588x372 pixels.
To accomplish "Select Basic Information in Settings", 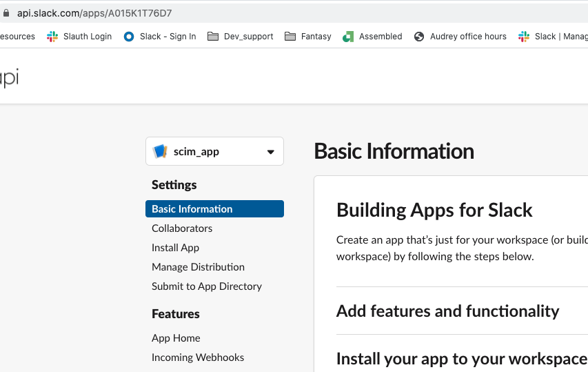I will (214, 208).
